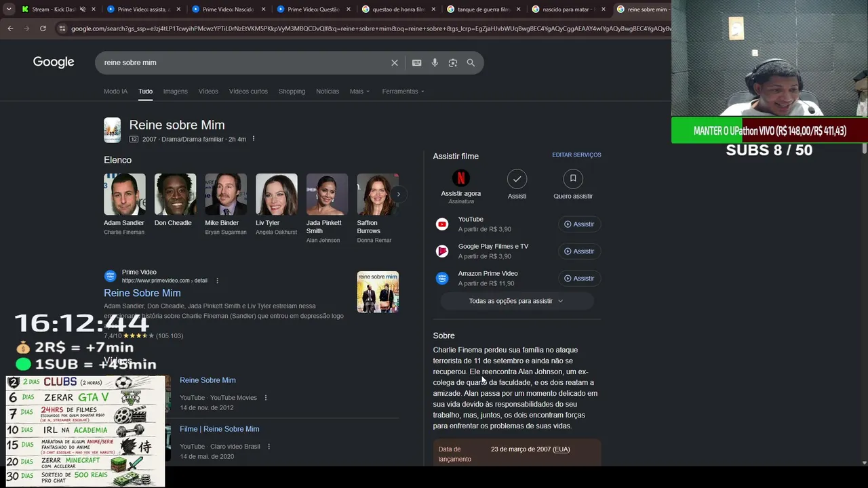Follow the '(EUA)' release date link
This screenshot has height=488, width=868.
click(x=561, y=449)
